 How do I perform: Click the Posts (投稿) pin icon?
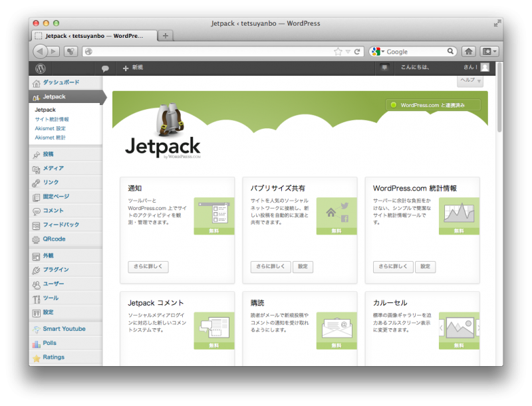37,155
